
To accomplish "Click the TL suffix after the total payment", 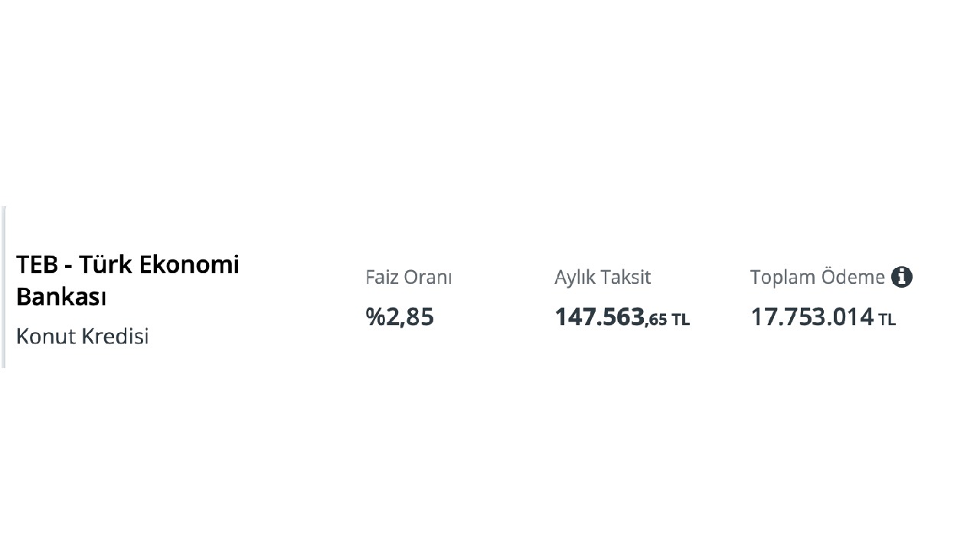I will pos(887,320).
